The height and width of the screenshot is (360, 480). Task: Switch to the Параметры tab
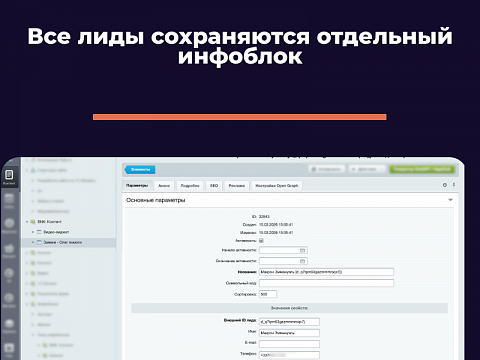click(x=137, y=186)
